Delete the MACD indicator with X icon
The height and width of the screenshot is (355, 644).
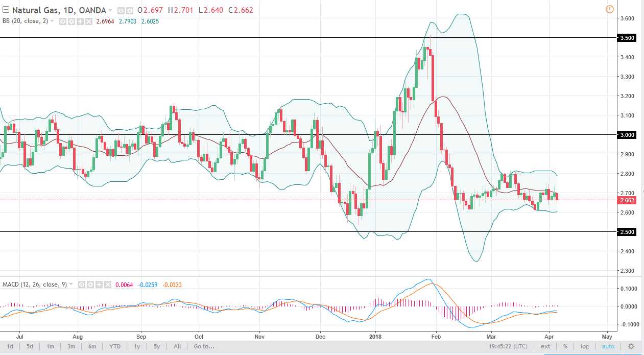(x=106, y=285)
